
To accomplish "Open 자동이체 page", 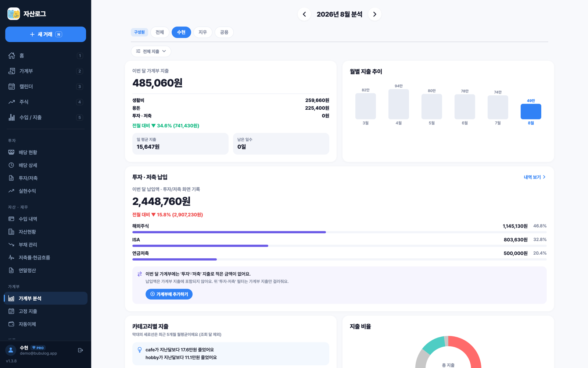I will 46,324.
